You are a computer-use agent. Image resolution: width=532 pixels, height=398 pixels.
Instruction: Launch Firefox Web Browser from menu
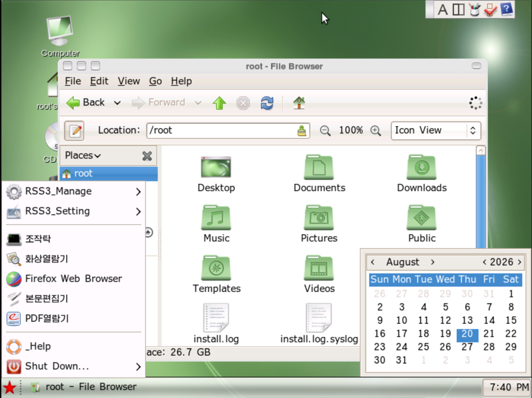tap(73, 279)
